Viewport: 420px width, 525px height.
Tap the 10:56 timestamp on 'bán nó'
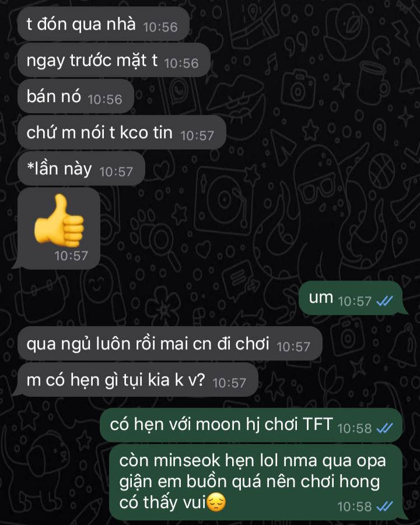(x=105, y=99)
